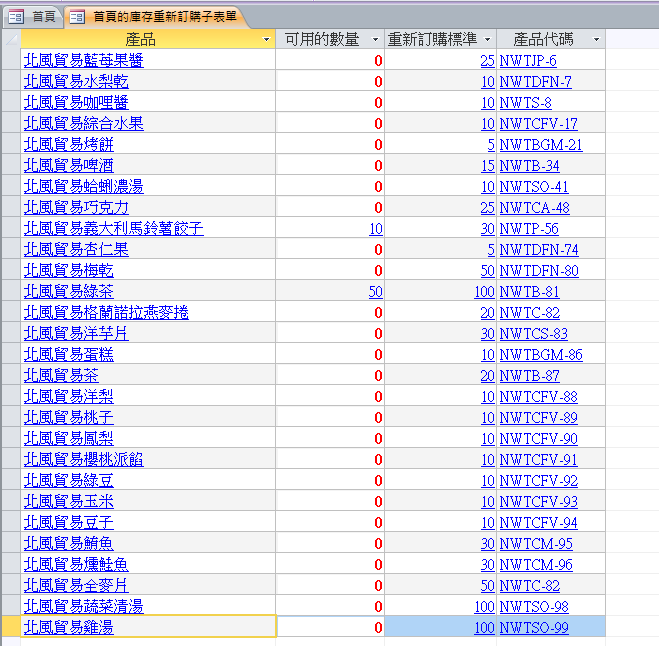Click the 北風貿易杏仁果 product link
Image resolution: width=659 pixels, height=646 pixels.
click(x=76, y=250)
